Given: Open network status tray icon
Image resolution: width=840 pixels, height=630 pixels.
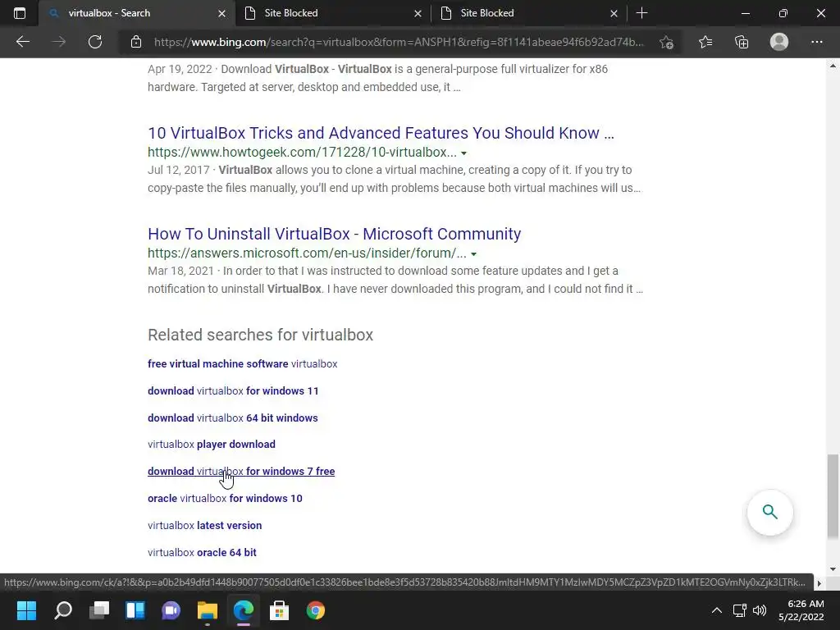Looking at the screenshot, I should (740, 610).
